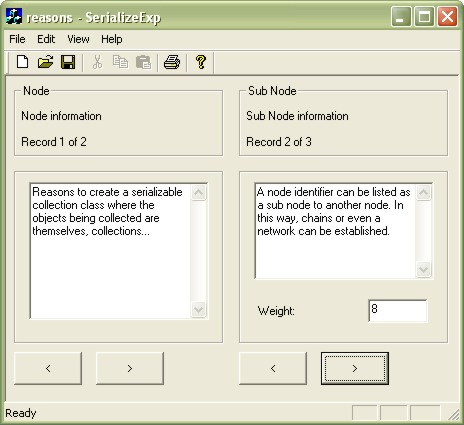This screenshot has height=425, width=464.
Task: Go to previous Sub Node record
Action: point(273,368)
